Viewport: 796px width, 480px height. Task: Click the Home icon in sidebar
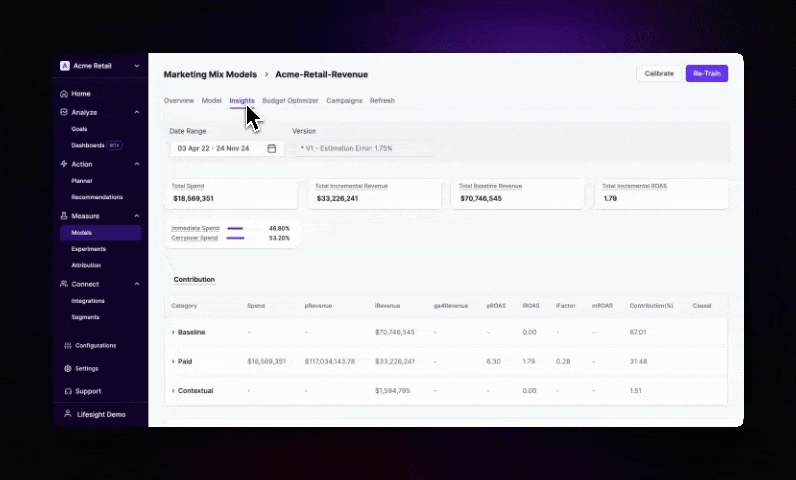coord(64,94)
